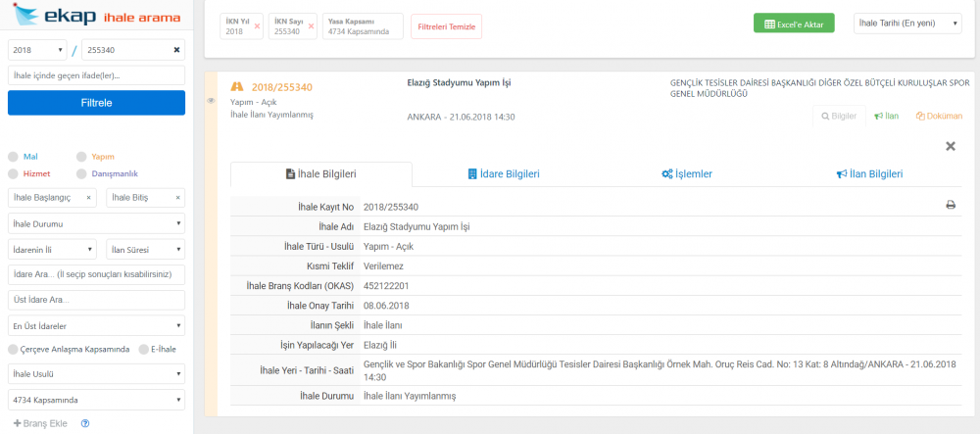Click the eye icon beside the tender row

pos(212,101)
